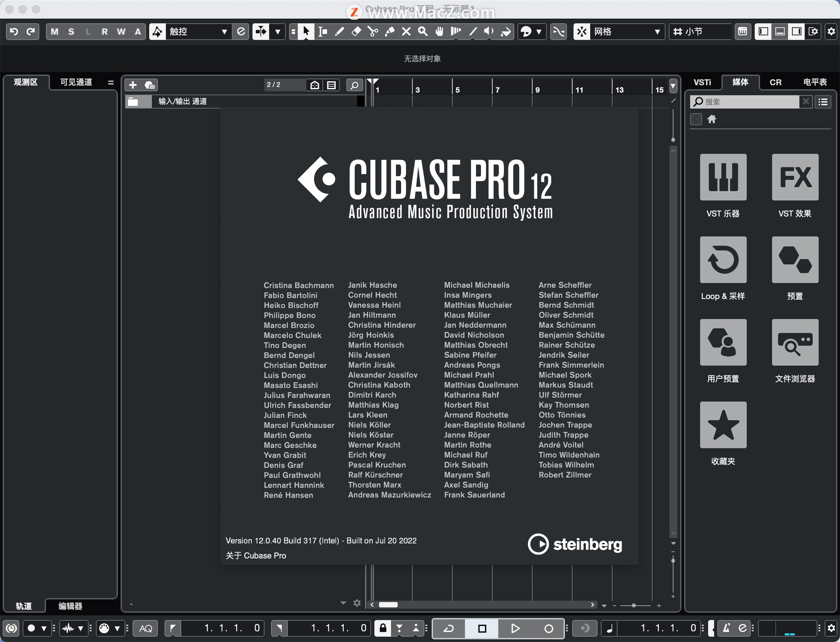Open the 预置 presets tile
This screenshot has width=840, height=642.
click(x=795, y=260)
